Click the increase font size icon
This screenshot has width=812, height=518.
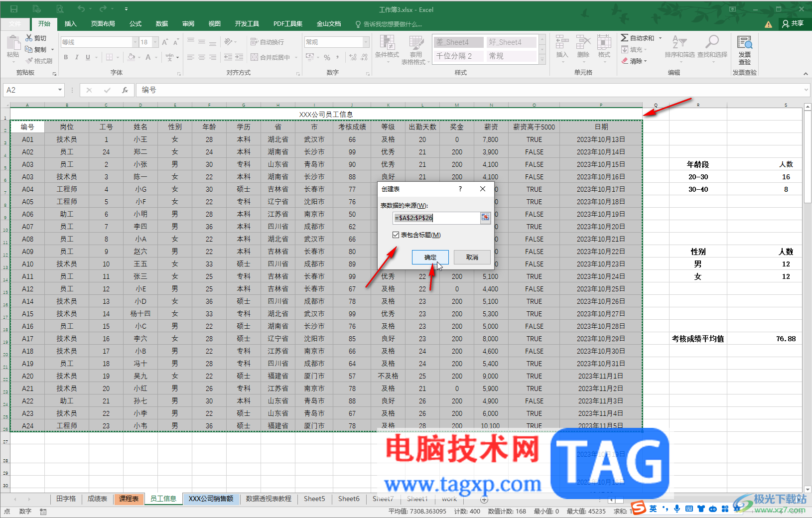[165, 42]
